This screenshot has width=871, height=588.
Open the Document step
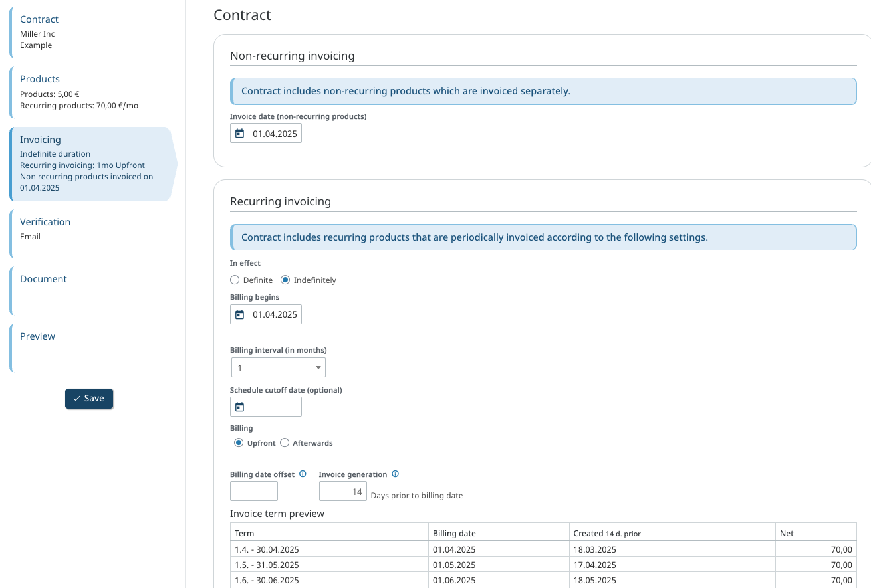click(91, 291)
